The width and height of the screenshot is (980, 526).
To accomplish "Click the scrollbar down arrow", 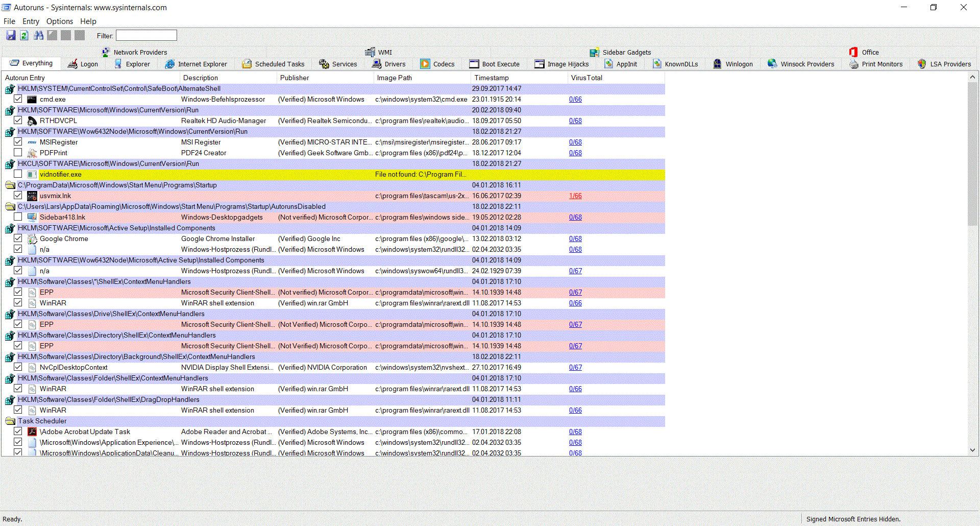I will pos(972,450).
